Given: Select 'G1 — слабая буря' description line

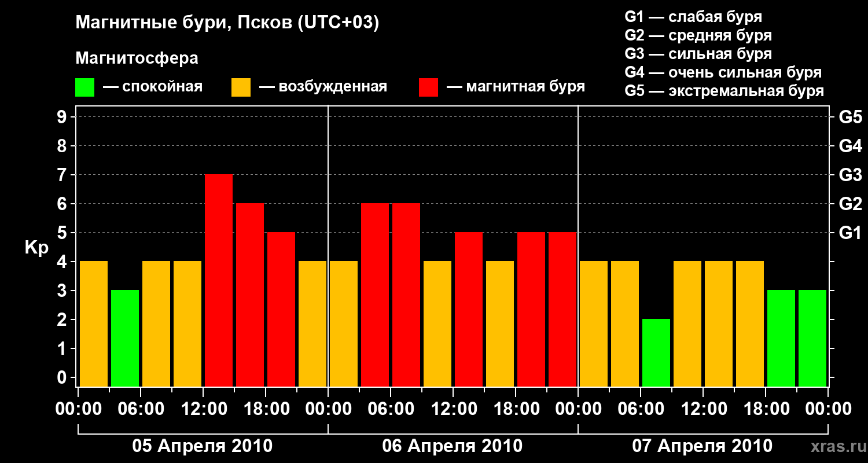Looking at the screenshot, I should 693,17.
